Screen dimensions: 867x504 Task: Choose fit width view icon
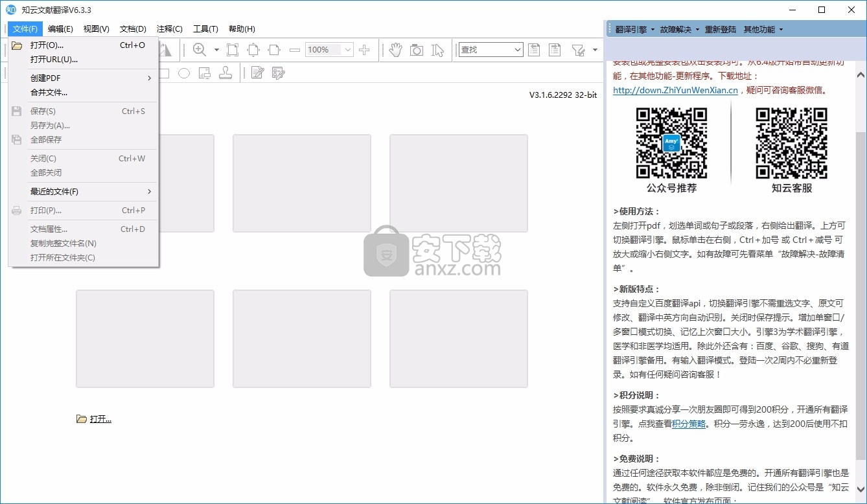point(274,50)
